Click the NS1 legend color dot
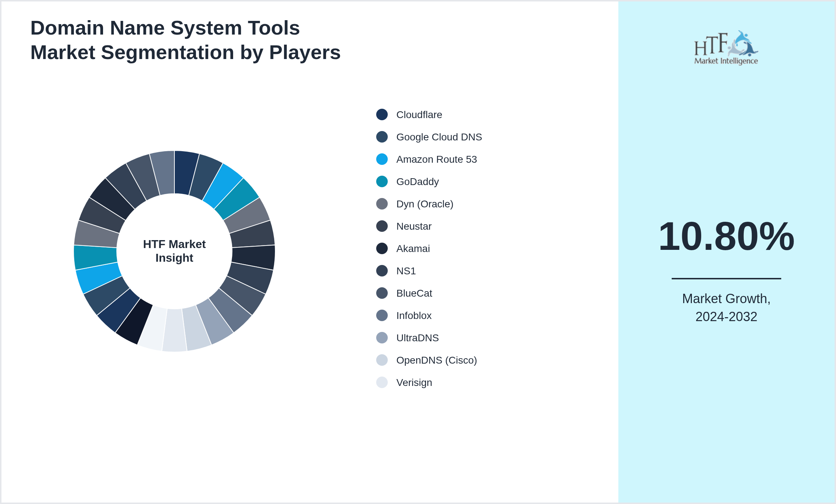 (382, 271)
